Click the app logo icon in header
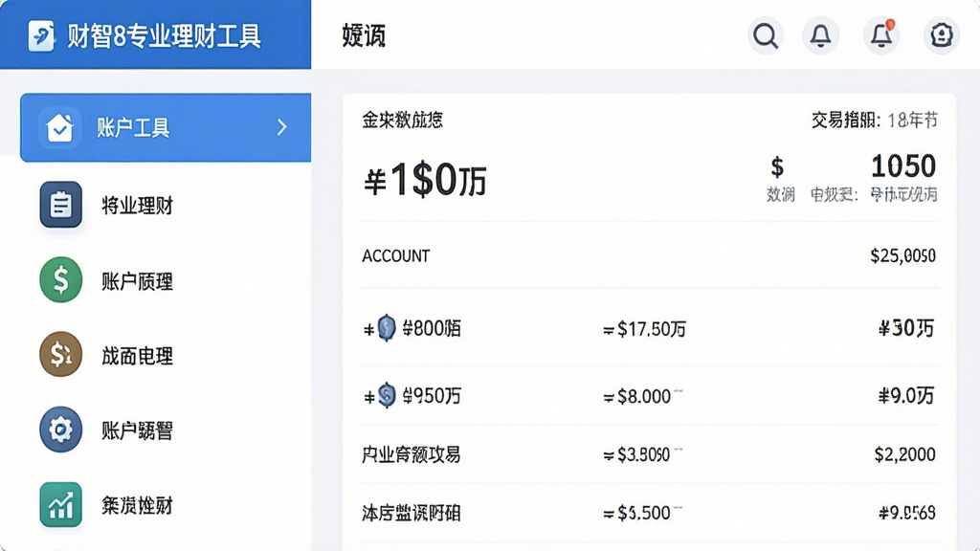The height and width of the screenshot is (551, 980). point(41,35)
